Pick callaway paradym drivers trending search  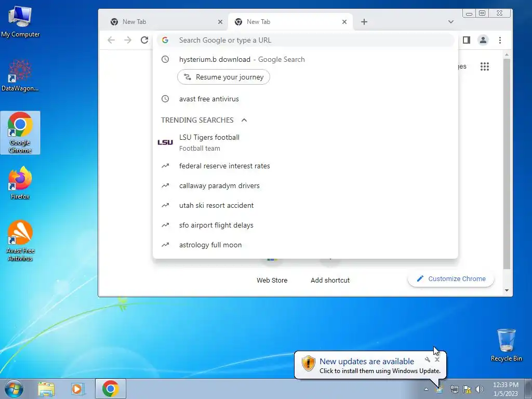pyautogui.click(x=305, y=185)
